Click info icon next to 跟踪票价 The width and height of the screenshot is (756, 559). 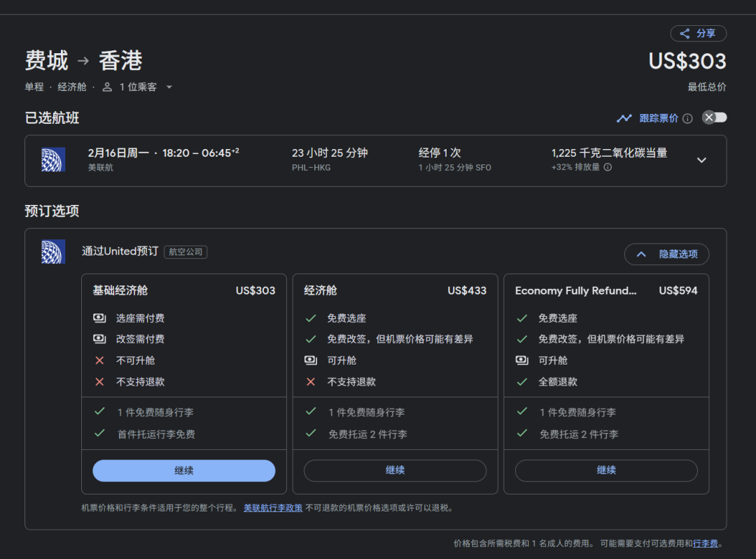[x=687, y=118]
